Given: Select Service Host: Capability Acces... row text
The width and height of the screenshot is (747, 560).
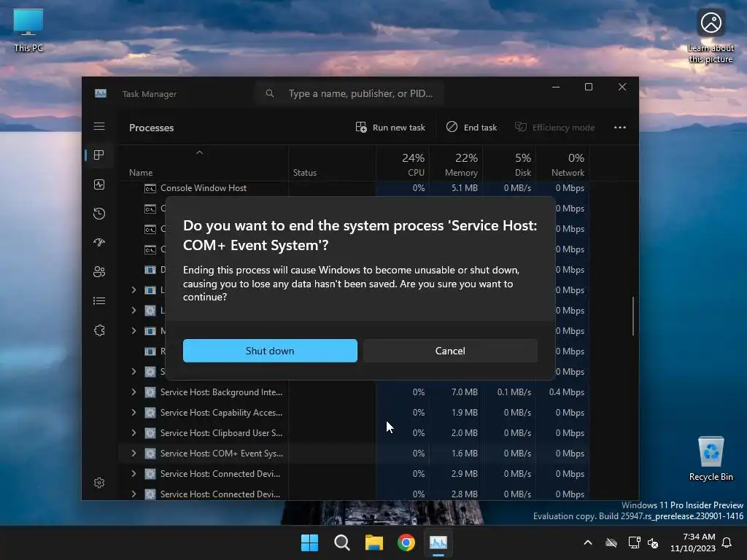Looking at the screenshot, I should (x=222, y=413).
